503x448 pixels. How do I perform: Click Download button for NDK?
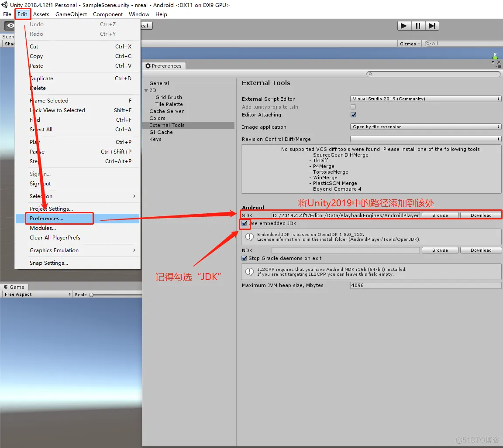[481, 250]
